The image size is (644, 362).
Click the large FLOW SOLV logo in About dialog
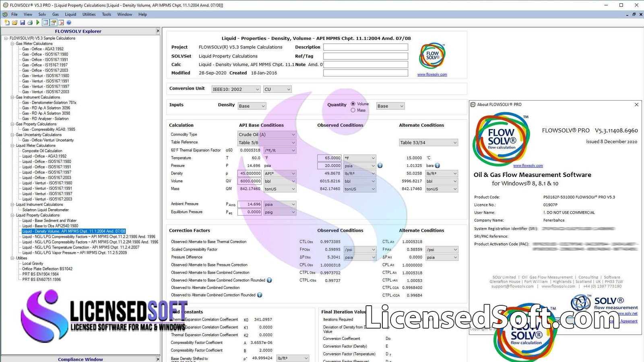click(x=502, y=139)
